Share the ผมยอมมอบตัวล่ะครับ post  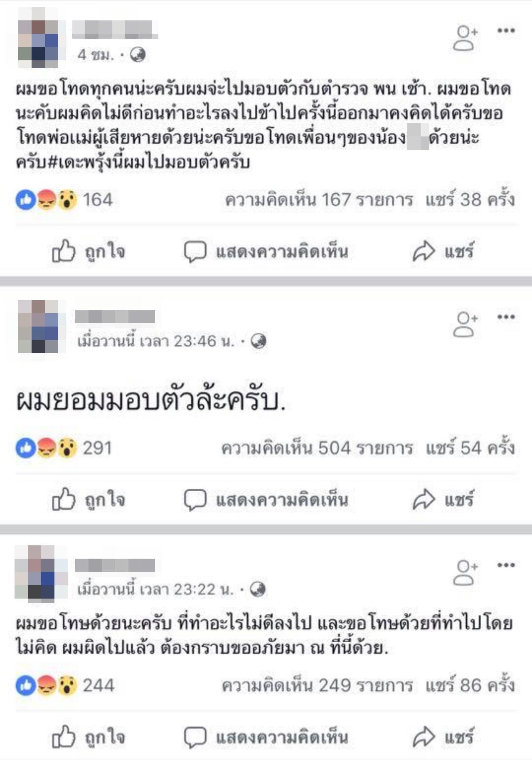point(443,500)
